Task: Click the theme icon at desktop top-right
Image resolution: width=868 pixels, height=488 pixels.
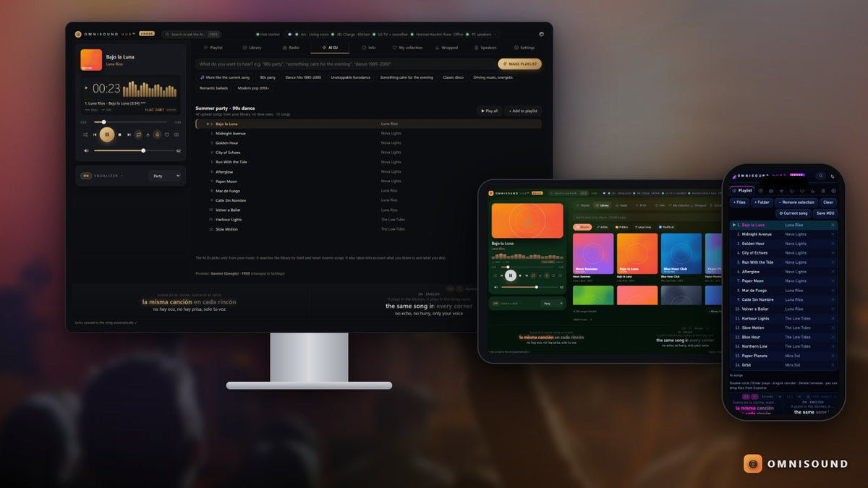Action: pos(541,34)
